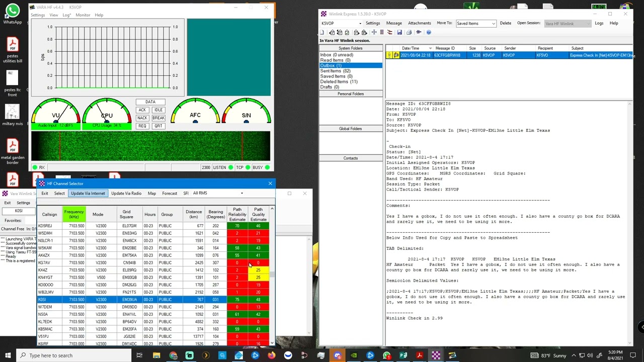The image size is (644, 362).
Task: Open the Attachments menu in Winlink Express
Action: [419, 23]
